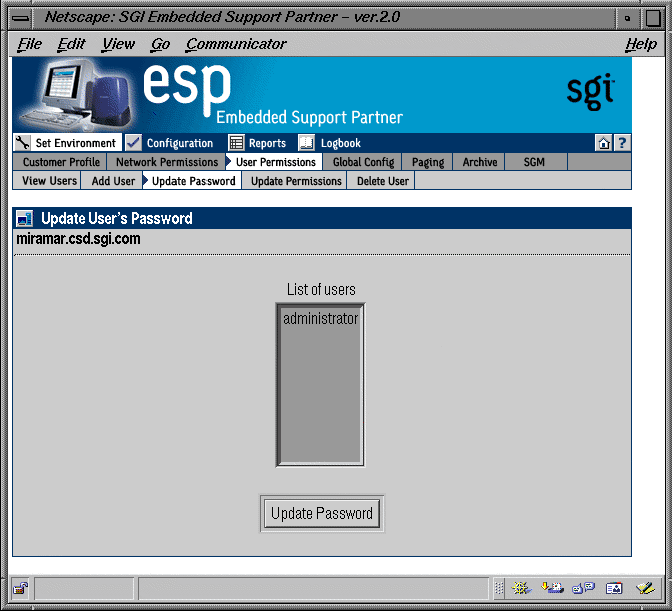The image size is (672, 611).
Task: Open ESP help question mark icon
Action: pyautogui.click(x=622, y=143)
